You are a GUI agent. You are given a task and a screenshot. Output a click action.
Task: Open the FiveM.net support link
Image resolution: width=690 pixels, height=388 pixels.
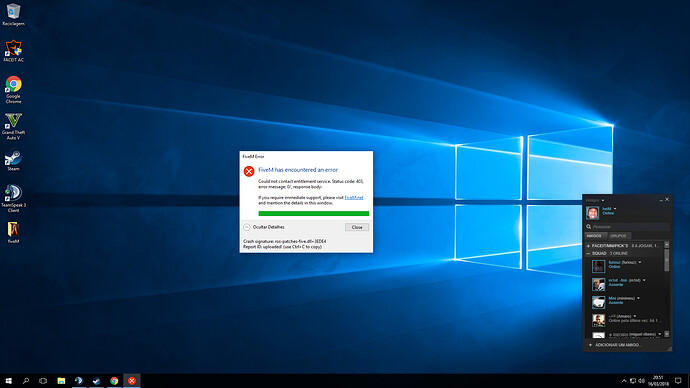pos(354,198)
